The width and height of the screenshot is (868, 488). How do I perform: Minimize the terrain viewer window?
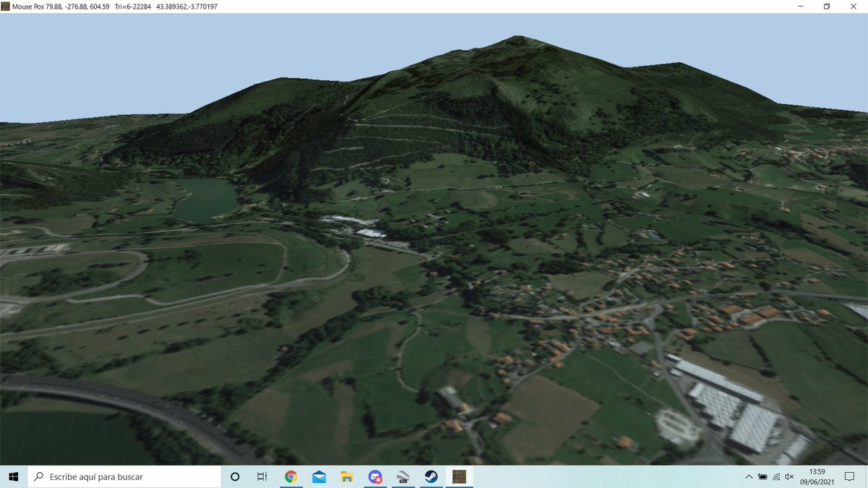pos(800,7)
